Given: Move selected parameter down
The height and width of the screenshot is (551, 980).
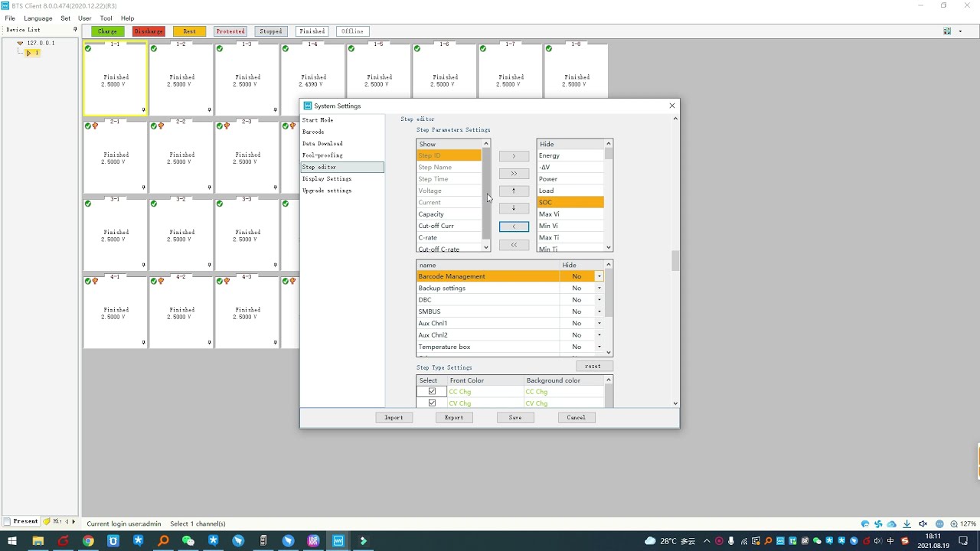Looking at the screenshot, I should (514, 208).
